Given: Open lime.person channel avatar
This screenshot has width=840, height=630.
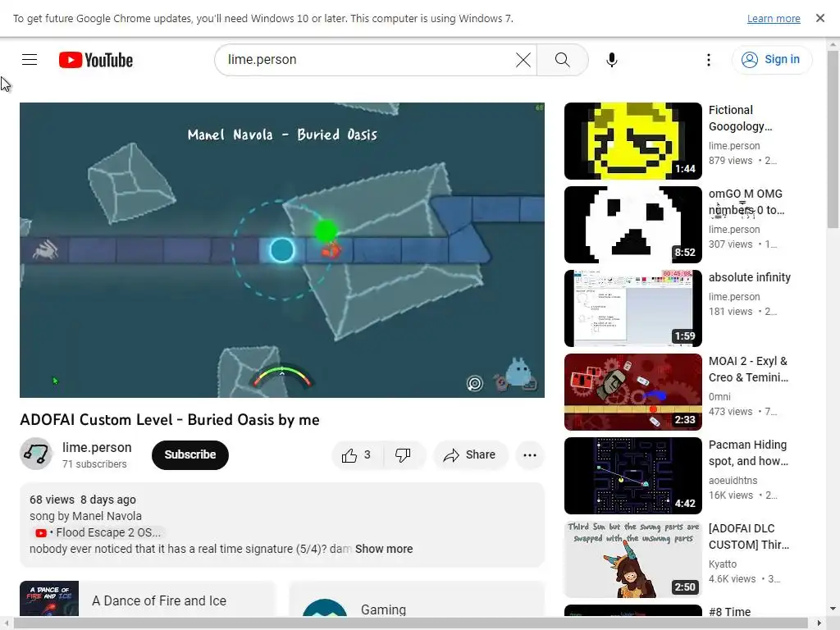Looking at the screenshot, I should (x=36, y=454).
